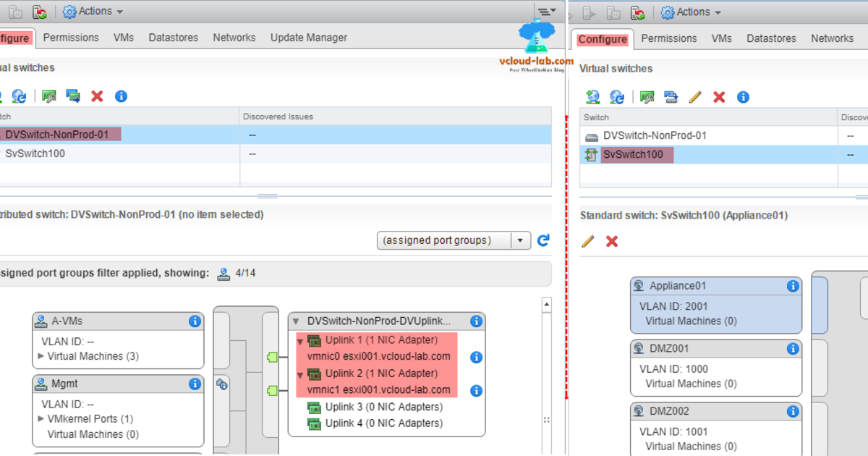Click the Uplink 4 (0 NIC Adapters) entry
The width and height of the screenshot is (868, 456).
[x=383, y=423]
